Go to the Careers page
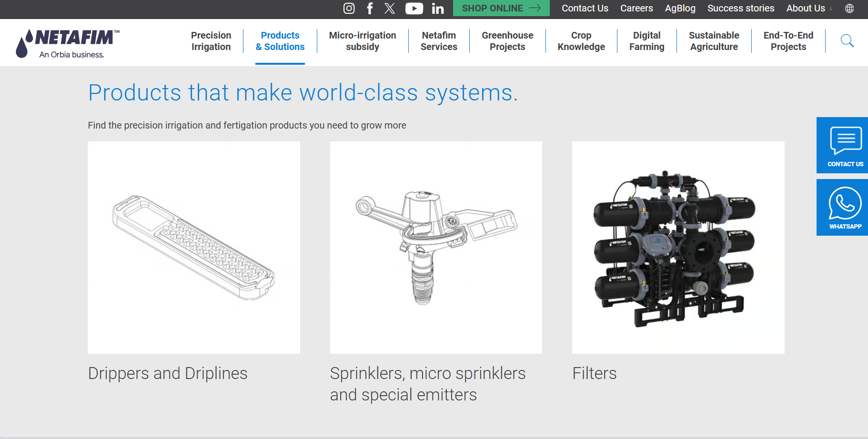Image resolution: width=868 pixels, height=439 pixels. point(636,8)
